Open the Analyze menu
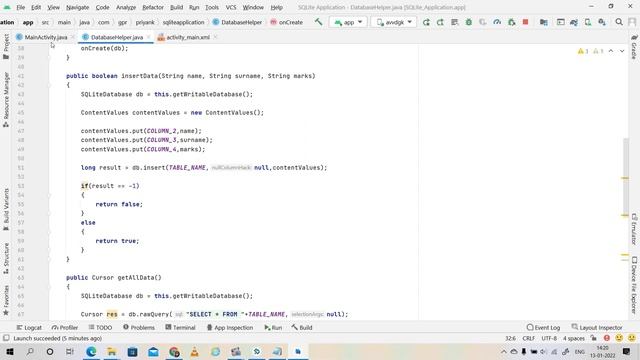The width and height of the screenshot is (640, 360). point(126,7)
